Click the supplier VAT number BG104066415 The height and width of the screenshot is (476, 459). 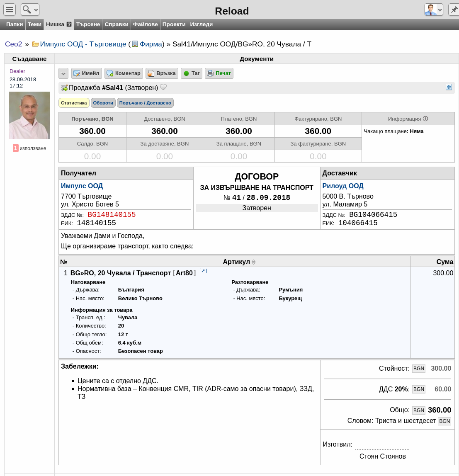point(373,215)
